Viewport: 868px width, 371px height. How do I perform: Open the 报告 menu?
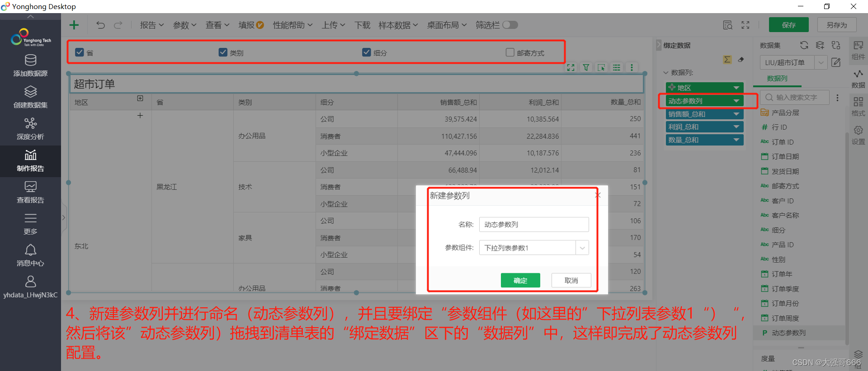coord(152,25)
